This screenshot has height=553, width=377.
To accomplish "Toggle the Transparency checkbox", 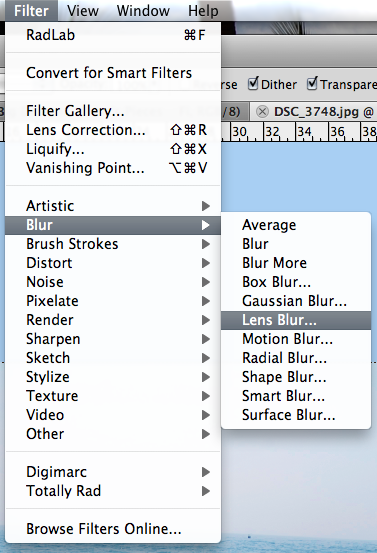I will (312, 84).
